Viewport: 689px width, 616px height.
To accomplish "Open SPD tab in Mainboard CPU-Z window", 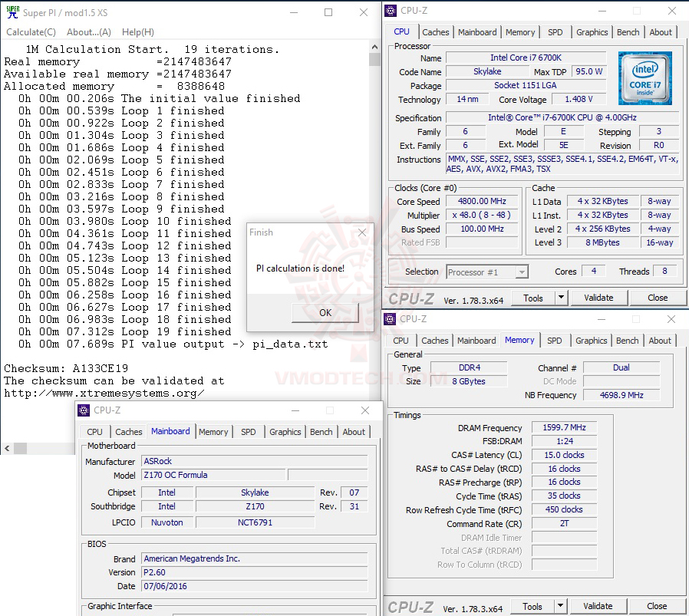I will pos(249,433).
